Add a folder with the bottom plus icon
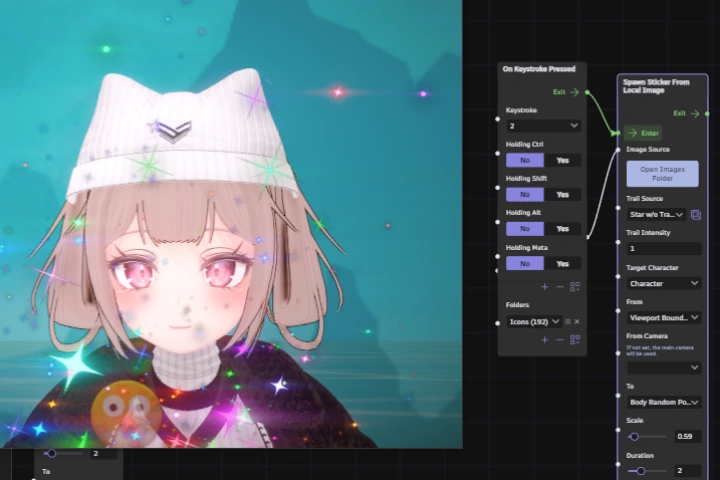Image resolution: width=720 pixels, height=480 pixels. pos(544,340)
